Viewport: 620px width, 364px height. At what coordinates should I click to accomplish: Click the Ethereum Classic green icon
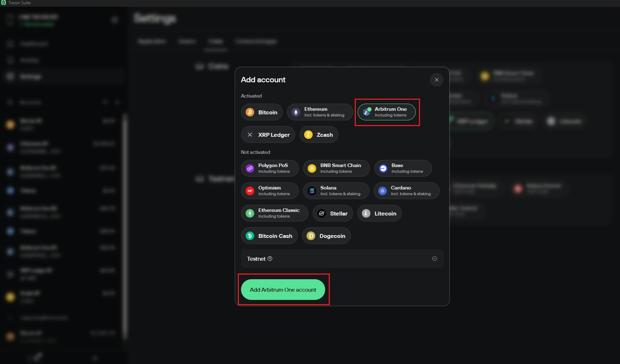[x=250, y=213]
